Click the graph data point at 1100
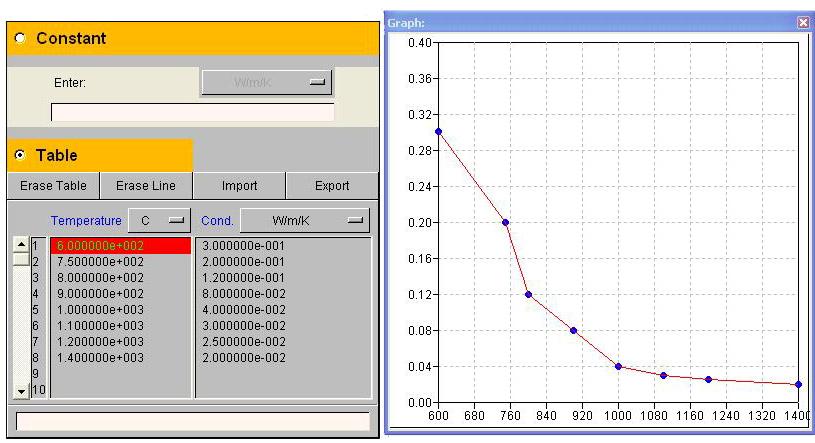 coord(664,375)
